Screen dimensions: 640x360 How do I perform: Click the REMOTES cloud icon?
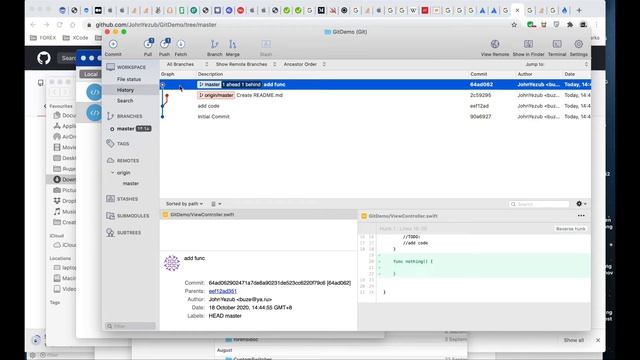tap(110, 160)
